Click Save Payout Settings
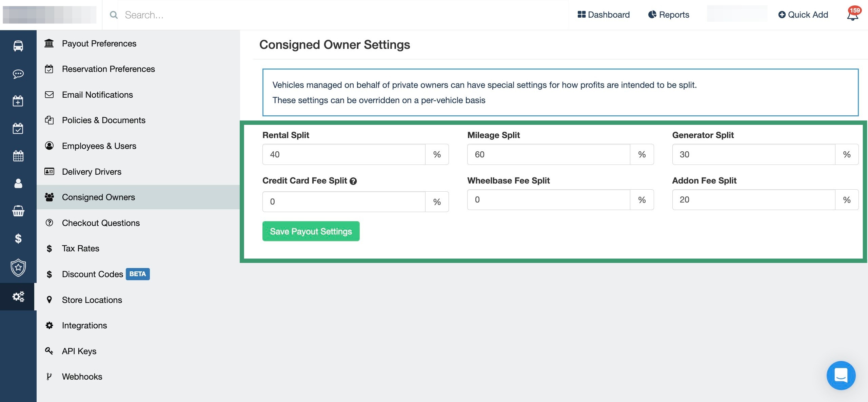 (311, 231)
